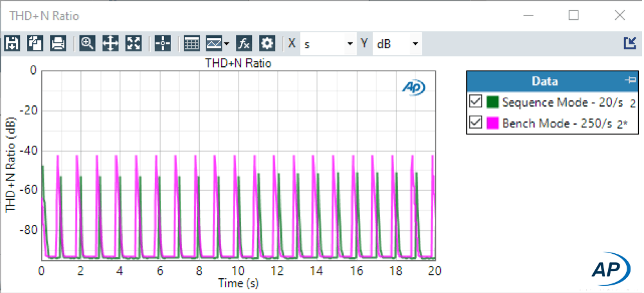Select the Bench Mode - 250/s legend label

click(x=557, y=124)
